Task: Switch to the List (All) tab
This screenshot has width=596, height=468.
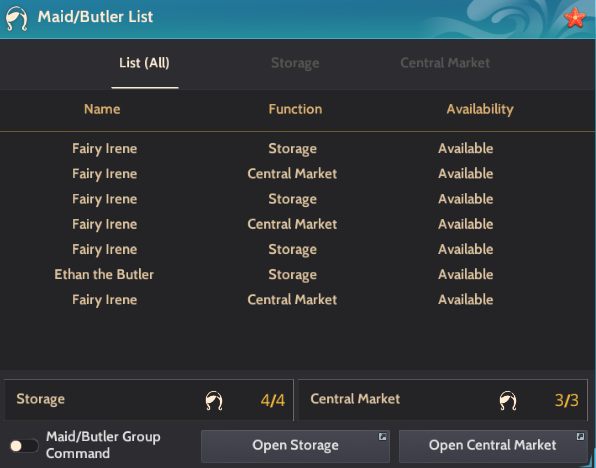Action: [144, 63]
